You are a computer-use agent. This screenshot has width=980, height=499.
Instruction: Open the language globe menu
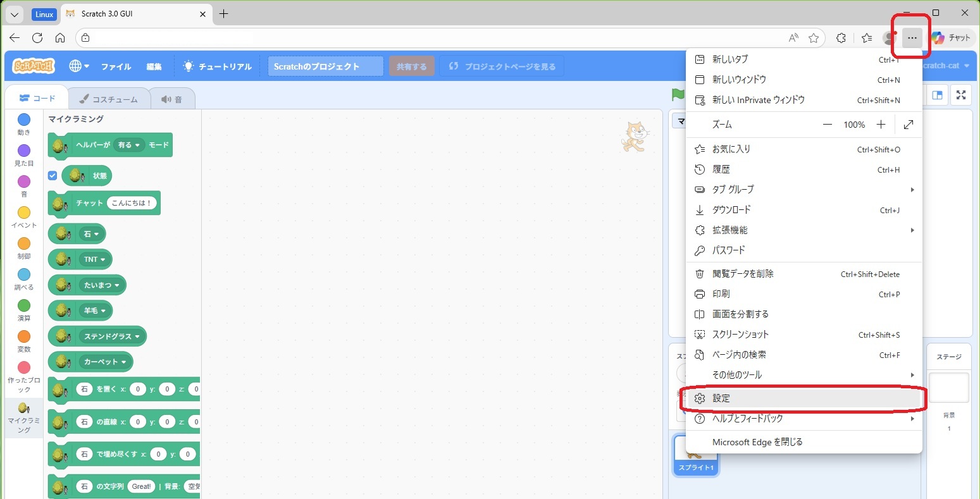point(78,66)
